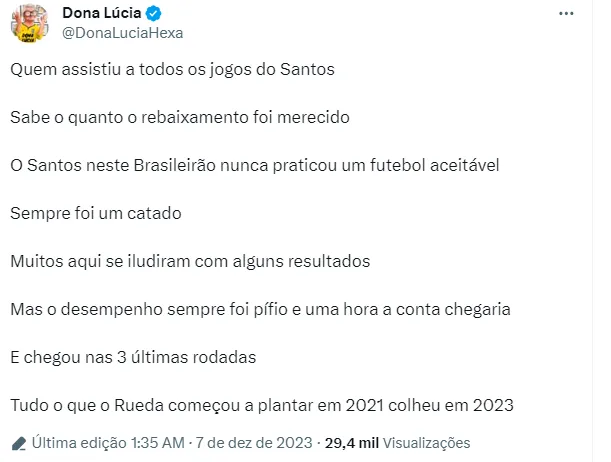
Task: Click the line about "desempenho sempre foi pífio"
Action: point(261,309)
